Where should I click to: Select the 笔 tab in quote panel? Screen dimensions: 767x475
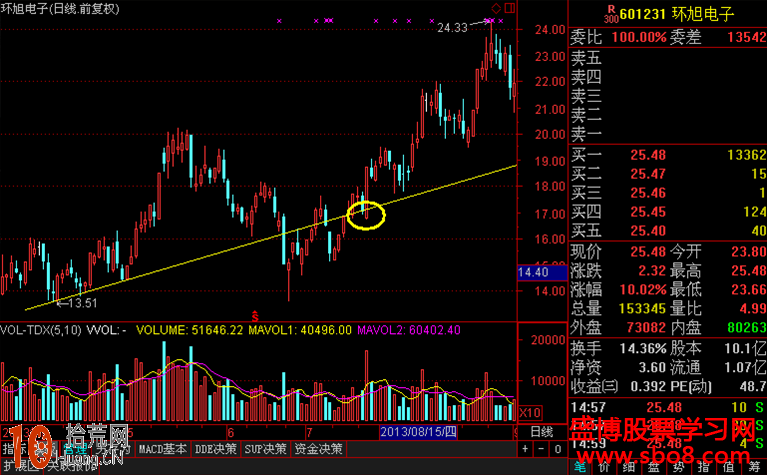point(580,467)
